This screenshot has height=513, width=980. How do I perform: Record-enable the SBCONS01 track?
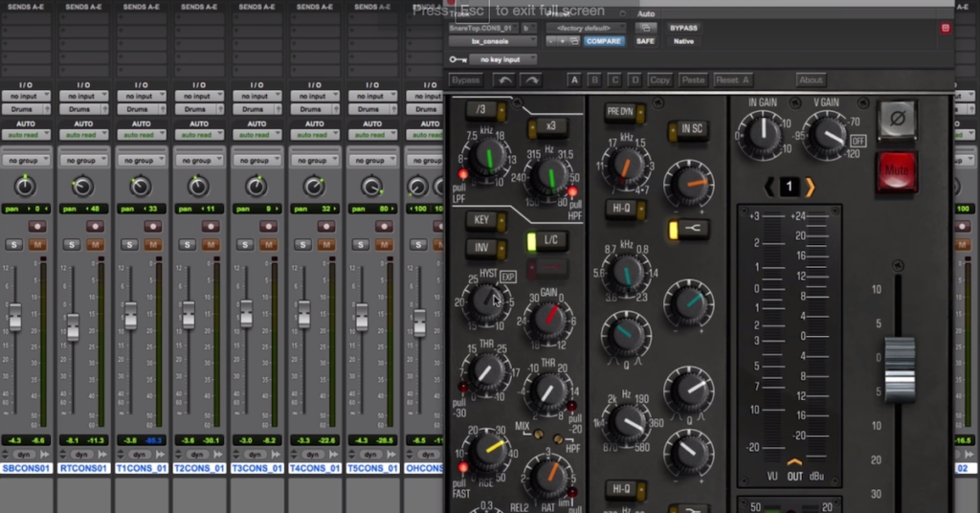(x=37, y=226)
